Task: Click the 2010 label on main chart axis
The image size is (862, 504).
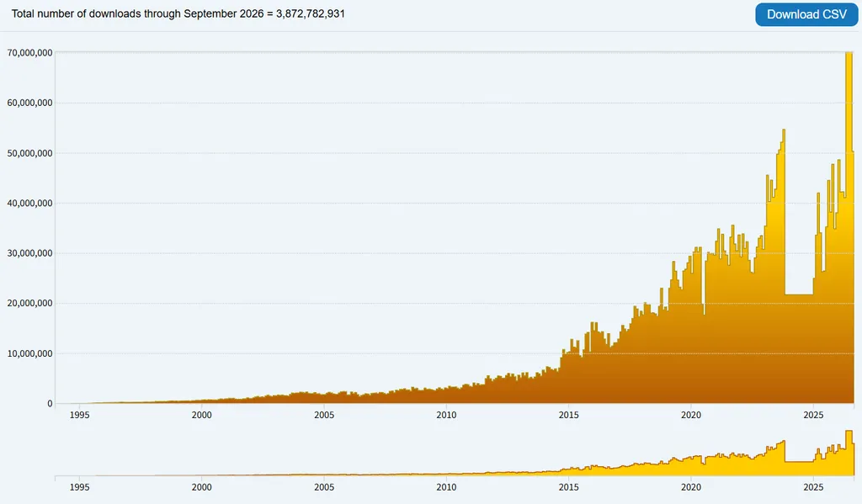Action: coord(446,415)
